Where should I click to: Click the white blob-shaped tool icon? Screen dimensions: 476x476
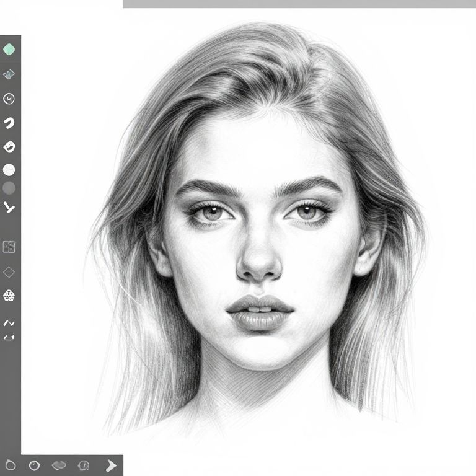click(9, 147)
